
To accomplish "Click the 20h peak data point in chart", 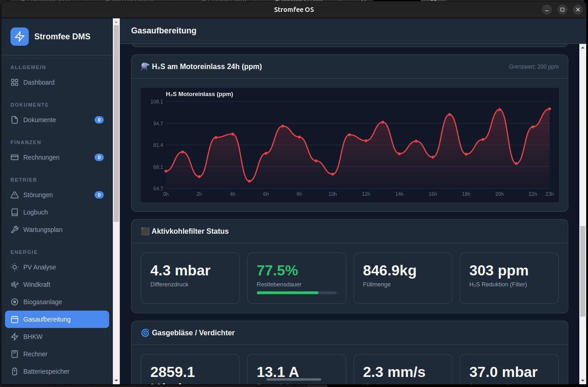I will [500, 110].
